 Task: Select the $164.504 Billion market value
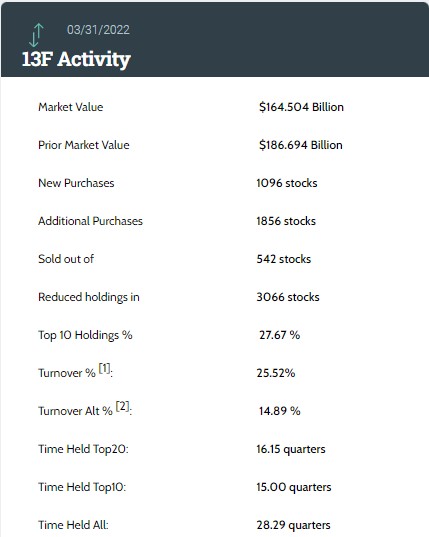coord(301,107)
